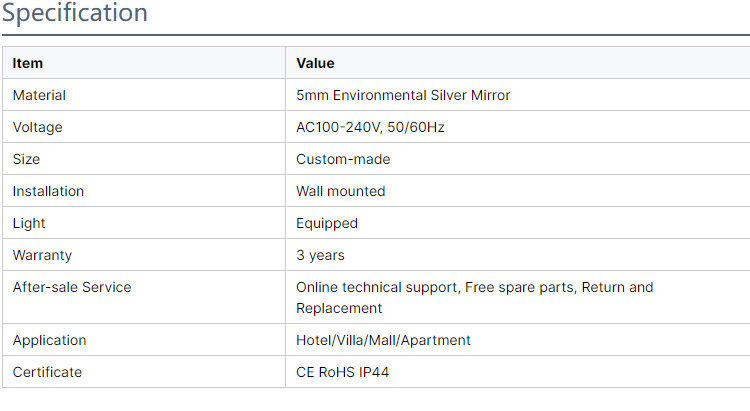Select the Size row label

[x=26, y=159]
